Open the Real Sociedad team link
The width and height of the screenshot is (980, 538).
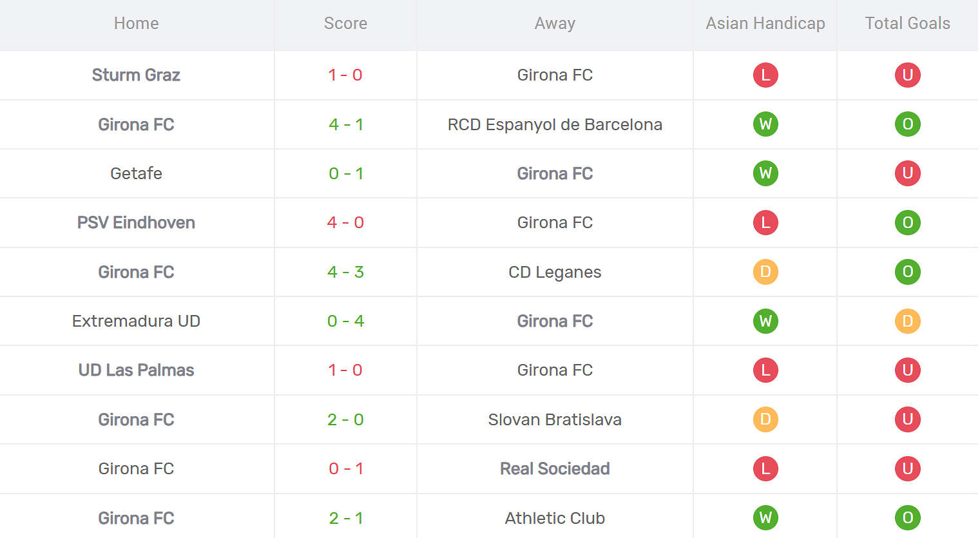tap(555, 468)
